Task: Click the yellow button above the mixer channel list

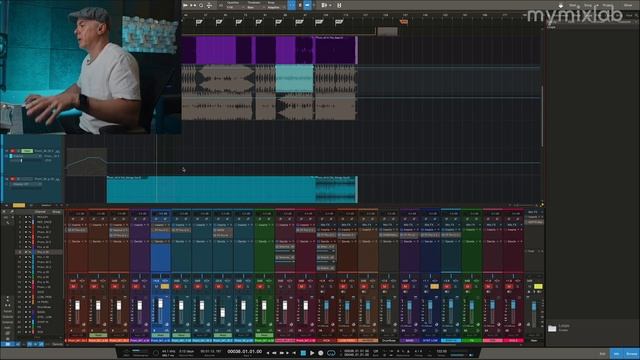Action: coord(19,205)
